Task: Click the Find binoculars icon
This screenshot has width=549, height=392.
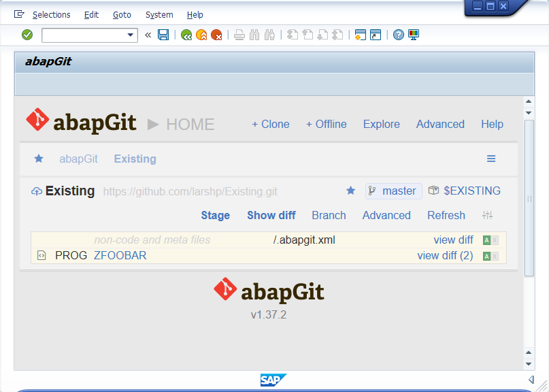Action: (x=254, y=35)
